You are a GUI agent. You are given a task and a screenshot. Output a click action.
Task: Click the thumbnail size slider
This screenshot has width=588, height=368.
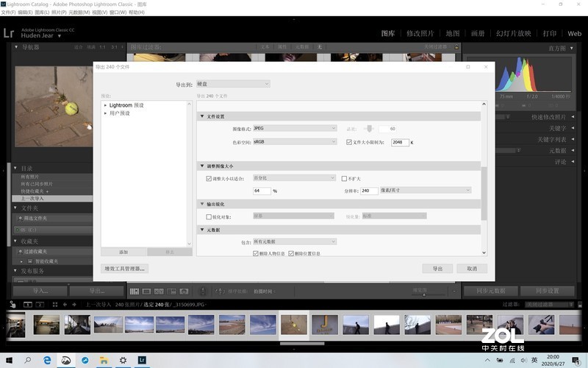[425, 294]
